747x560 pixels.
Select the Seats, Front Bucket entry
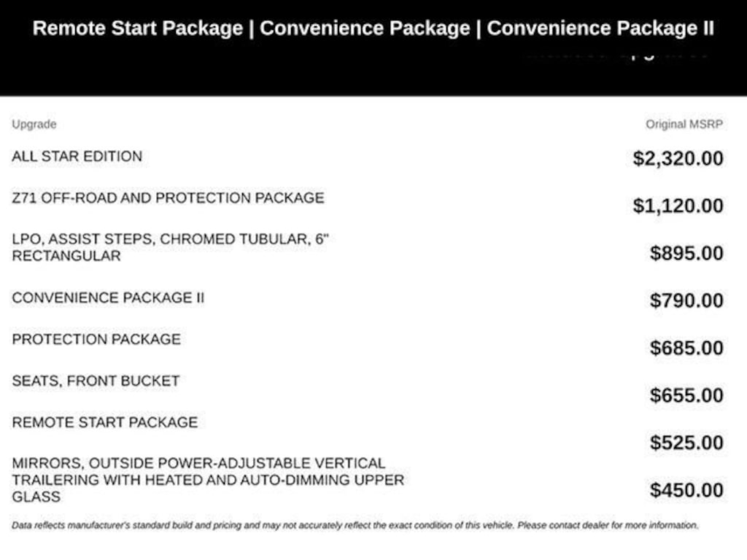pos(96,381)
